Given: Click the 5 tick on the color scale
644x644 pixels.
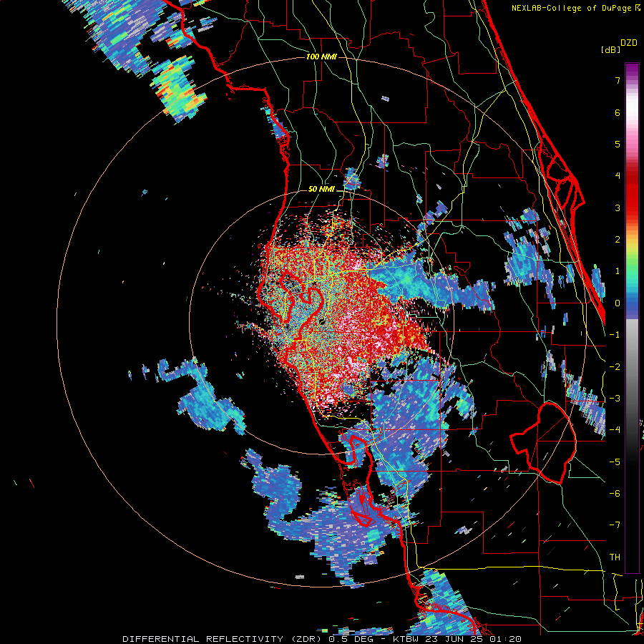Looking at the screenshot, I should pos(618,144).
